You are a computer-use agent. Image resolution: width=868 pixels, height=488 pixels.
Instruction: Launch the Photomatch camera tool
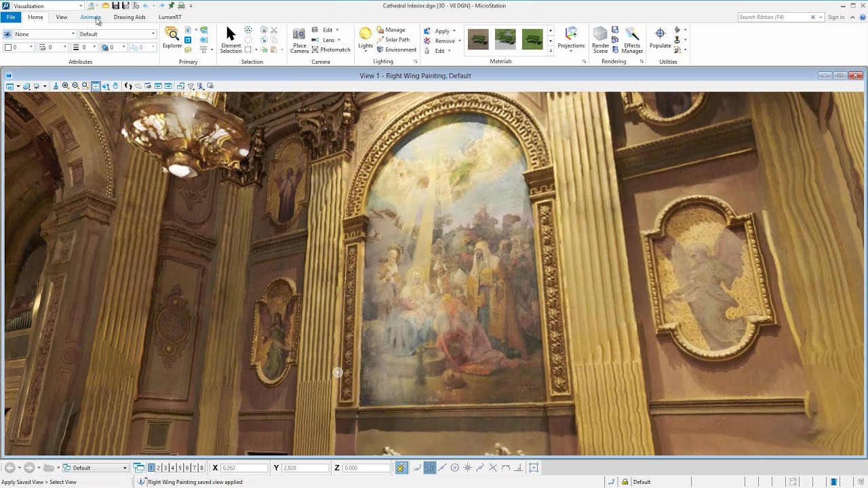331,49
